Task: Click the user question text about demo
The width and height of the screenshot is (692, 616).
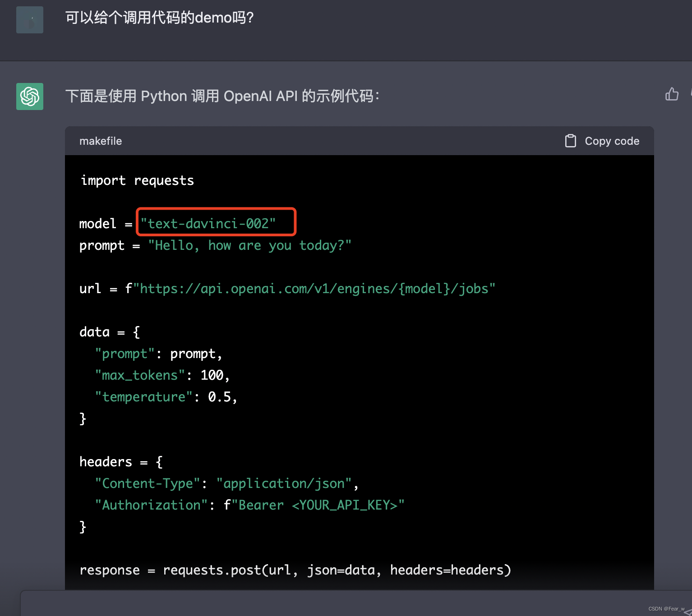Action: [160, 18]
